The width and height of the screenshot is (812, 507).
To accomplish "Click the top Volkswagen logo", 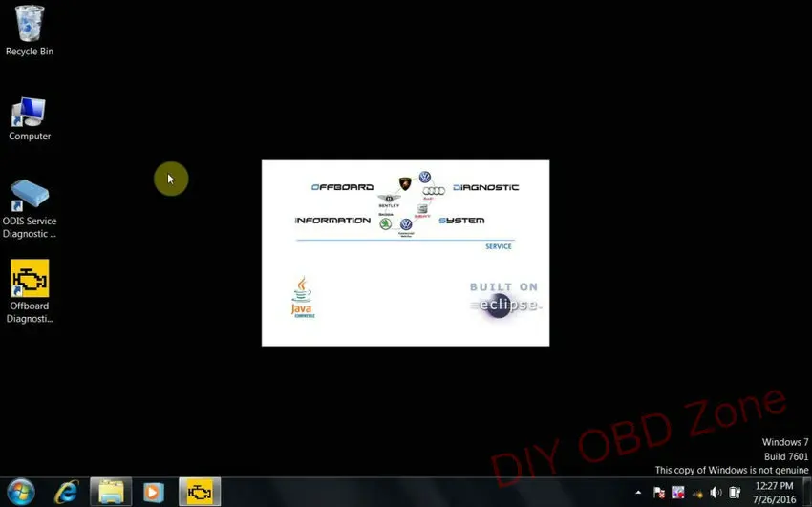I will [425, 177].
